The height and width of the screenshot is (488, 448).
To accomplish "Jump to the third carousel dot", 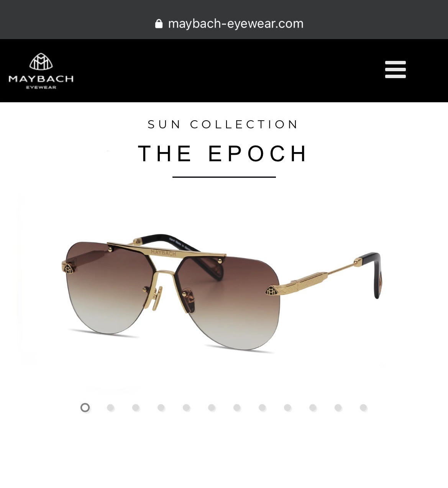I will tap(136, 408).
